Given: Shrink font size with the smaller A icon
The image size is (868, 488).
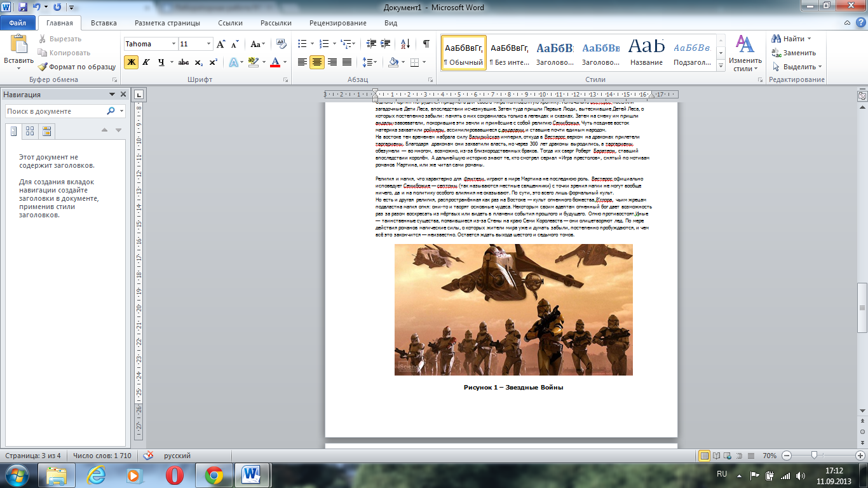Looking at the screenshot, I should [x=234, y=44].
